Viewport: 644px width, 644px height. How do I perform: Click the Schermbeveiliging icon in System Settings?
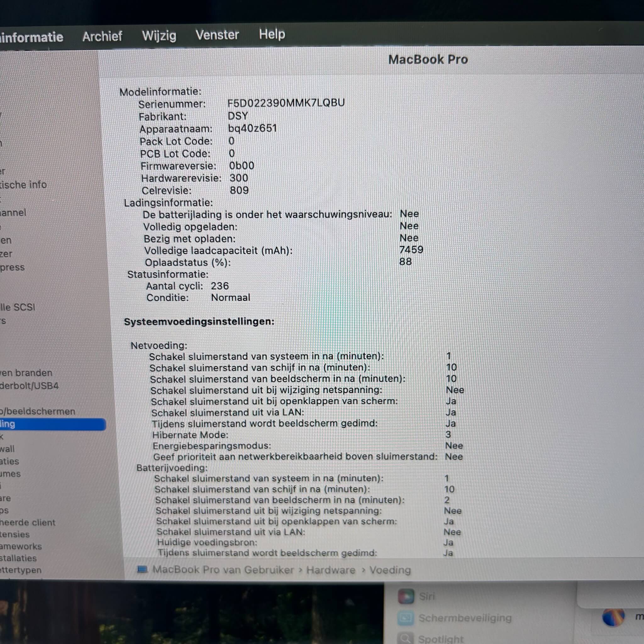[x=406, y=618]
